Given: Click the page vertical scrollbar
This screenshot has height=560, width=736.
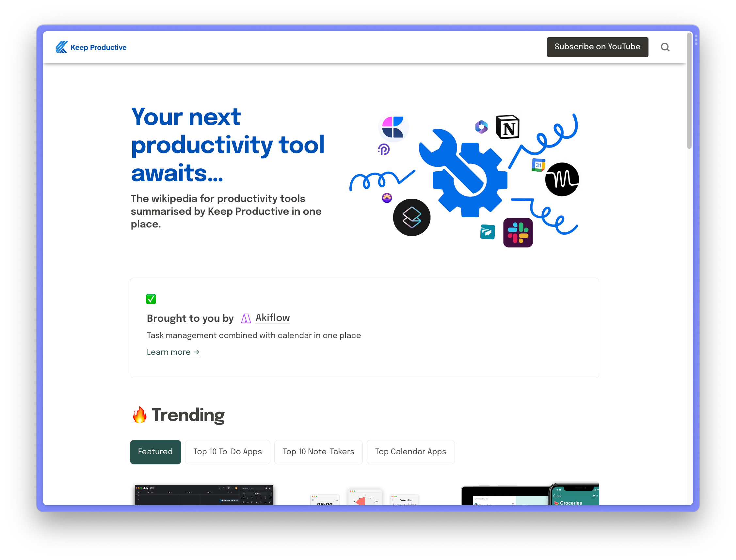Looking at the screenshot, I should 689,91.
